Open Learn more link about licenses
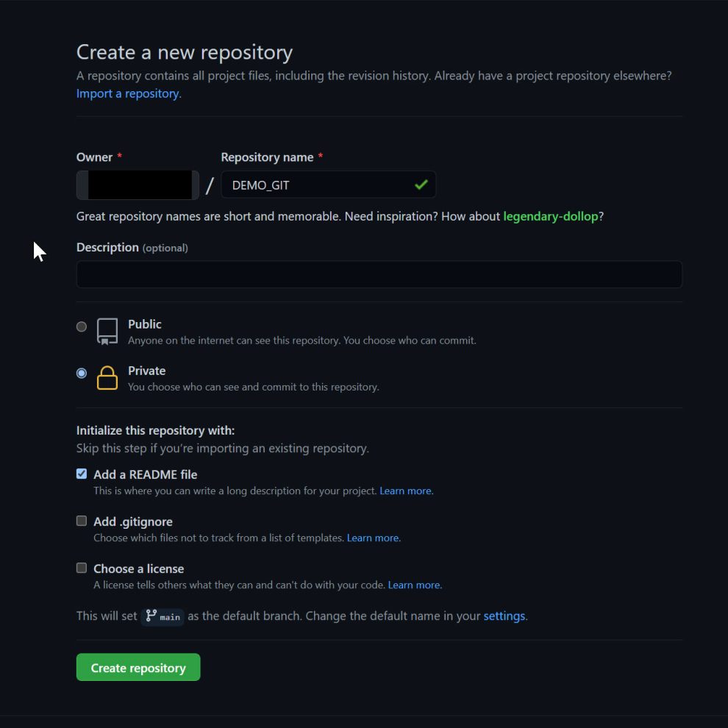This screenshot has width=728, height=728. pos(415,585)
